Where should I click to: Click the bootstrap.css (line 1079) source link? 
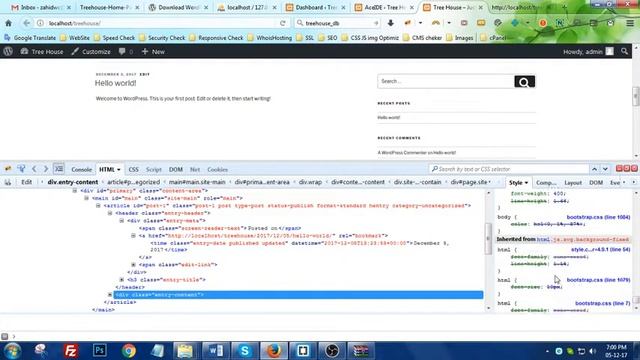tap(598, 280)
